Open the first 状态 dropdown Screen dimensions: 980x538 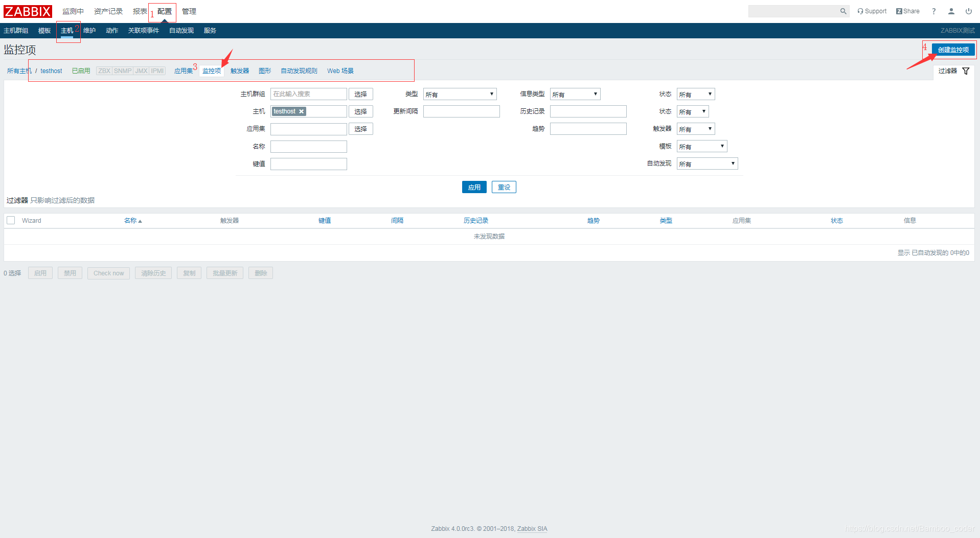coord(696,94)
